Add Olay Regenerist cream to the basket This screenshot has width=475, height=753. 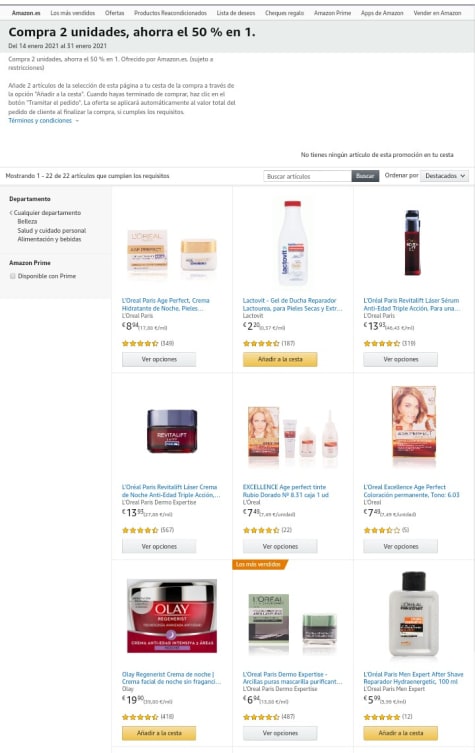pyautogui.click(x=159, y=733)
